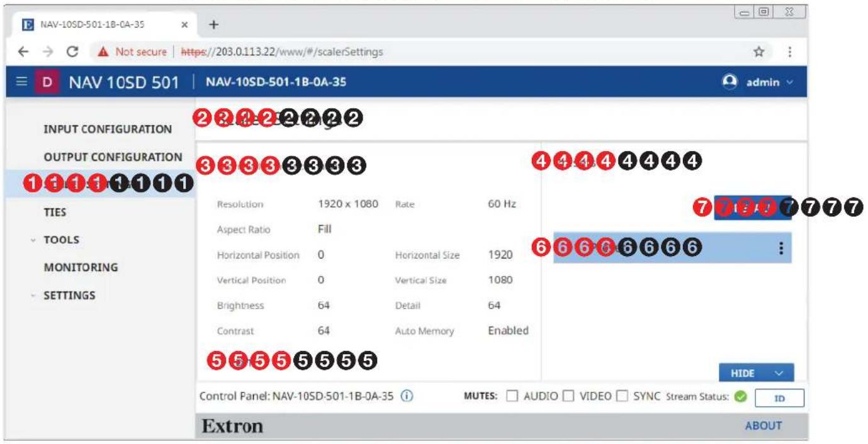Open a new browser tab
The width and height of the screenshot is (868, 444).
click(214, 25)
